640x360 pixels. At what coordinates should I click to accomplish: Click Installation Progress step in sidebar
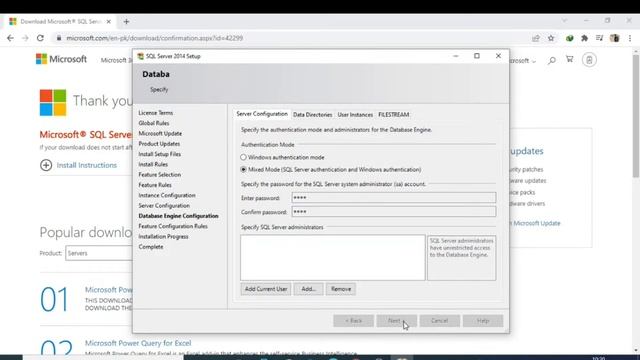163,236
